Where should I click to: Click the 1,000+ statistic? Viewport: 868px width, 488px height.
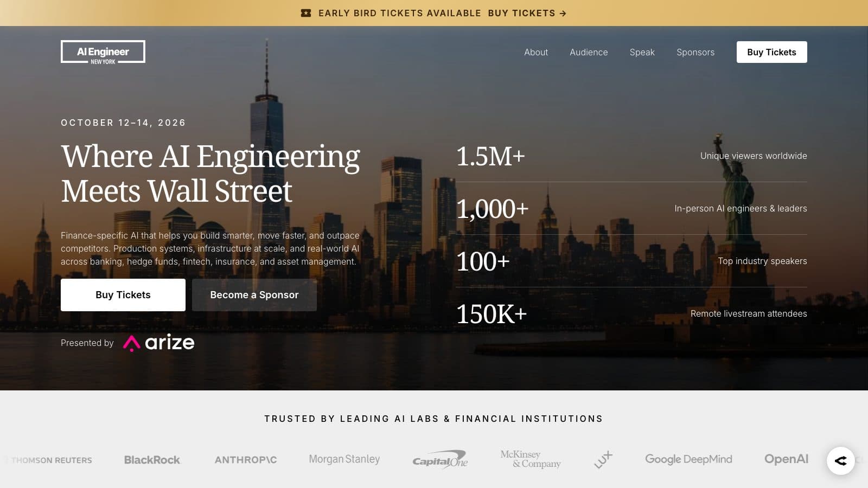point(492,209)
